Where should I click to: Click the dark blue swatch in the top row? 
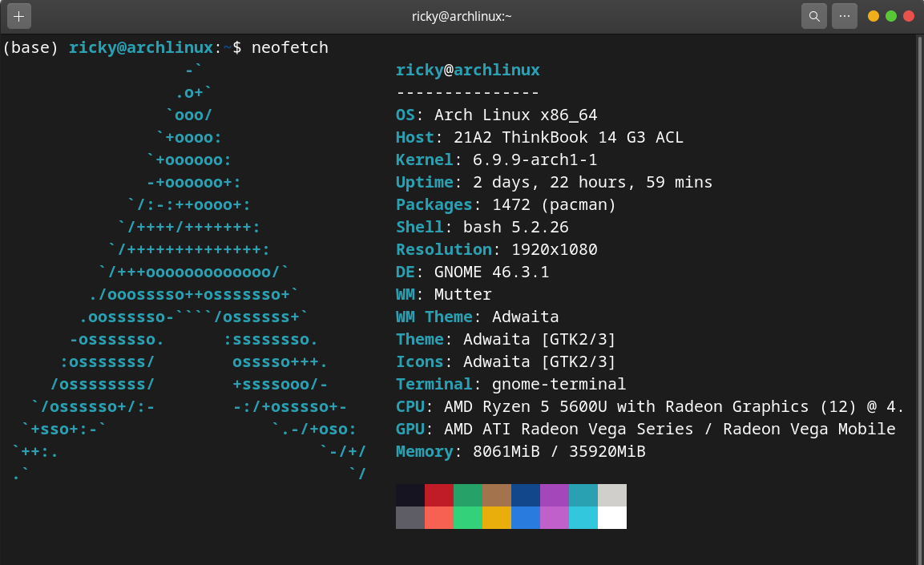click(526, 494)
